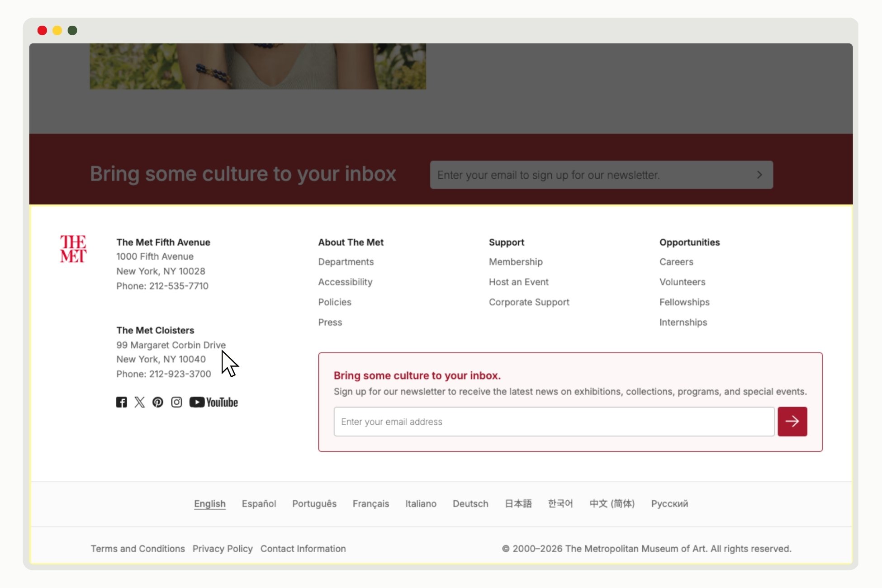Image resolution: width=882 pixels, height=588 pixels.
Task: Open the Privacy Policy link
Action: click(223, 549)
